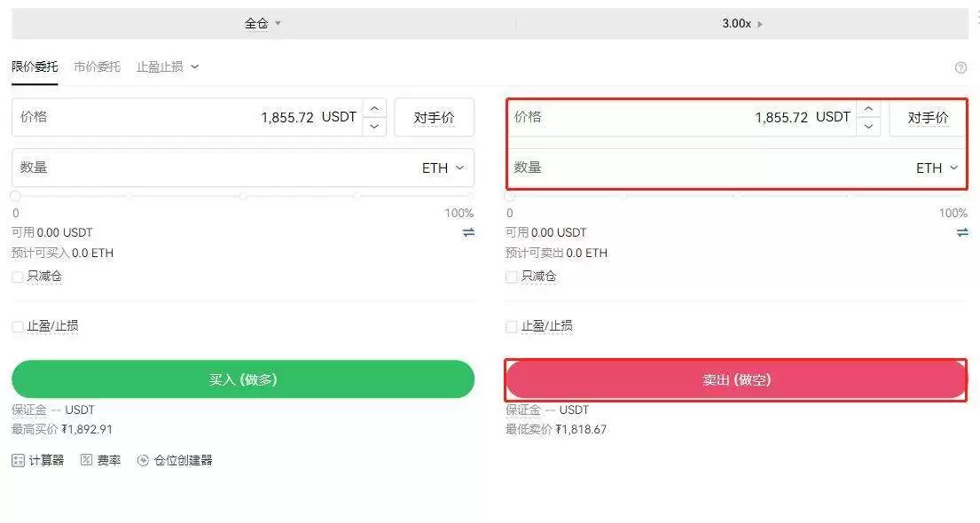Enable 只减仓 on the sell side

pos(510,276)
